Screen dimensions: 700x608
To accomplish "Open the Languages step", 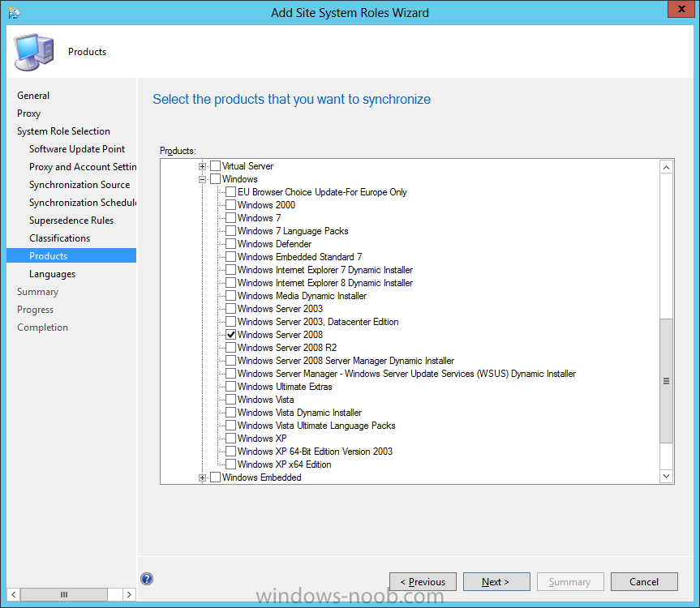I will [x=52, y=274].
